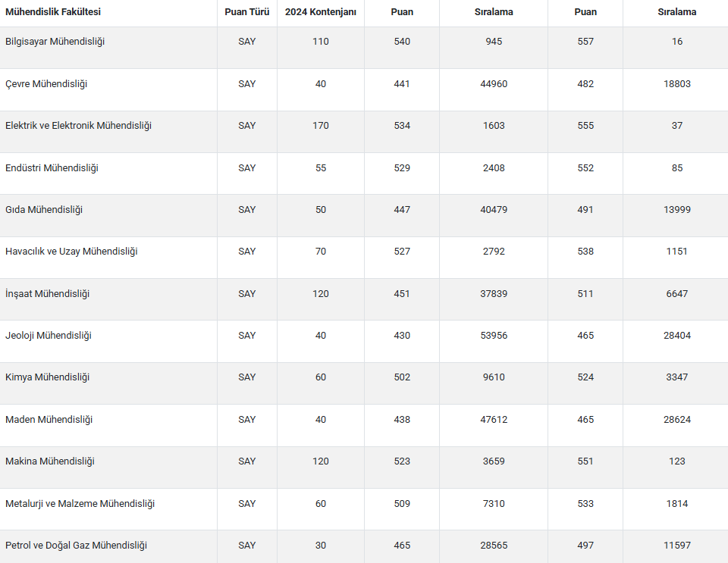The width and height of the screenshot is (728, 563).
Task: Click Elektrik ve Elektronik Mühendisliği
Action: click(78, 126)
